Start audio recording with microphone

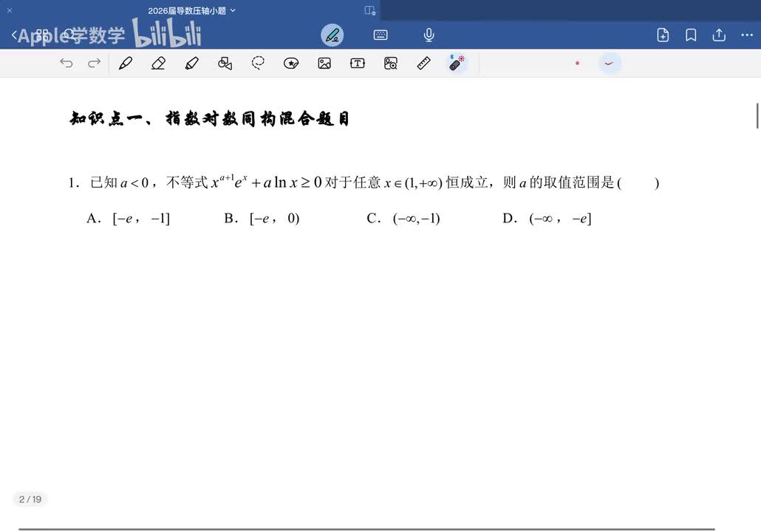pyautogui.click(x=429, y=35)
